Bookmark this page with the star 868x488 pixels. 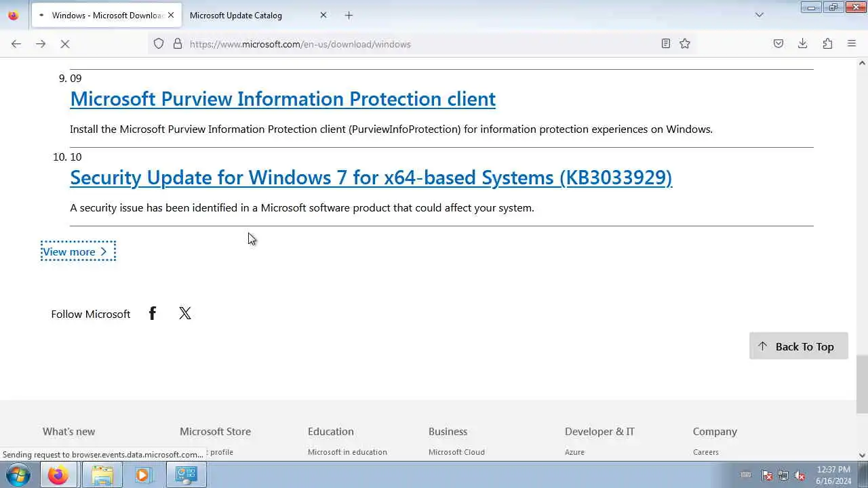point(685,44)
